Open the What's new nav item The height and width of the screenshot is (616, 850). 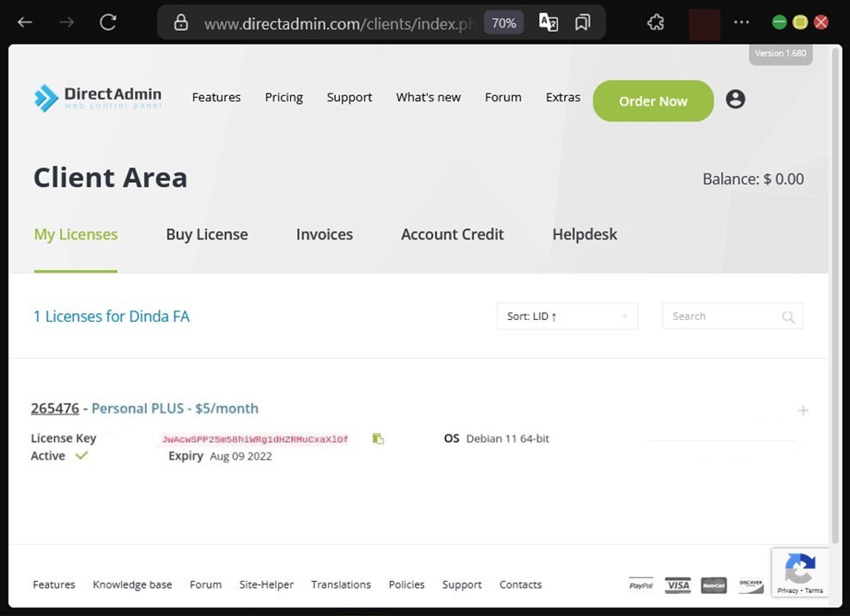click(x=428, y=98)
